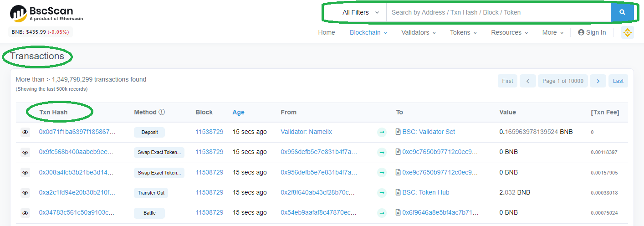Jump to the Last page button

[x=618, y=81]
